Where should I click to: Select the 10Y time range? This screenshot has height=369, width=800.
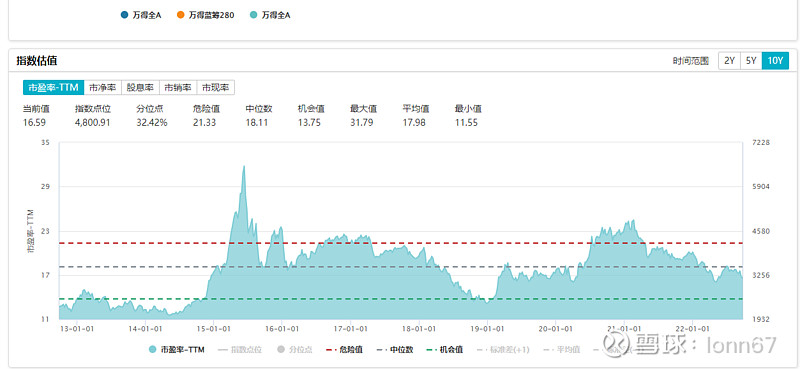coord(775,60)
